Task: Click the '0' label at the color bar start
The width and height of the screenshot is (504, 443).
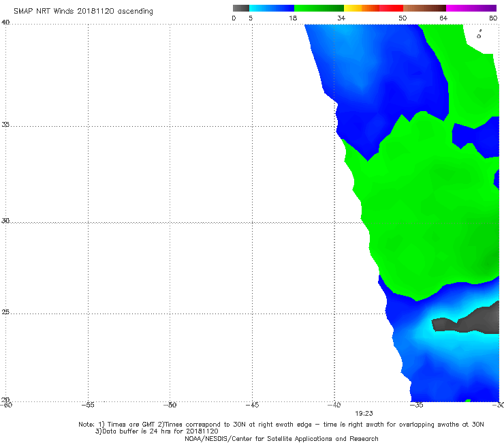Action: click(x=234, y=18)
